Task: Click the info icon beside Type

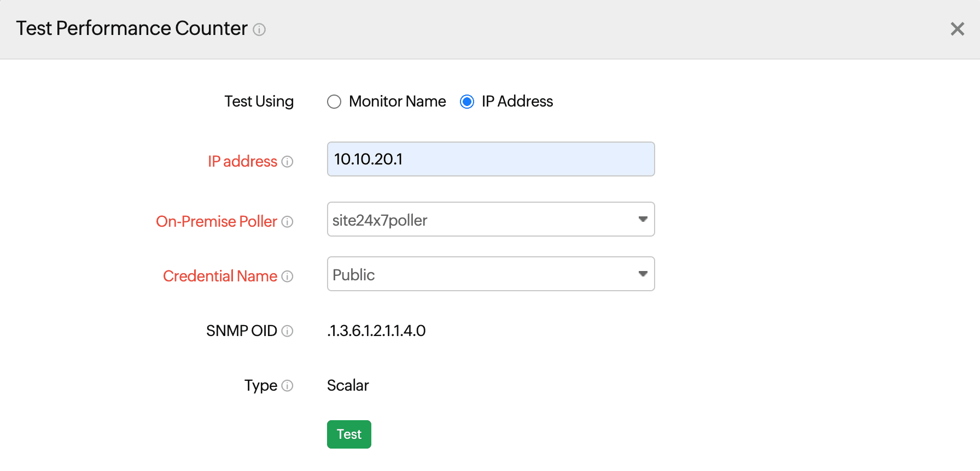Action: pyautogui.click(x=287, y=386)
